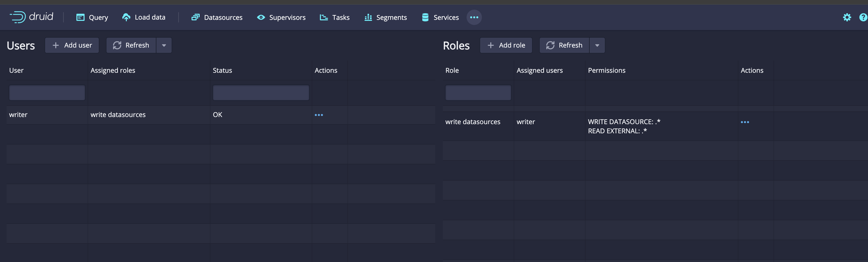Open the Segments view
The image size is (868, 262).
point(385,18)
